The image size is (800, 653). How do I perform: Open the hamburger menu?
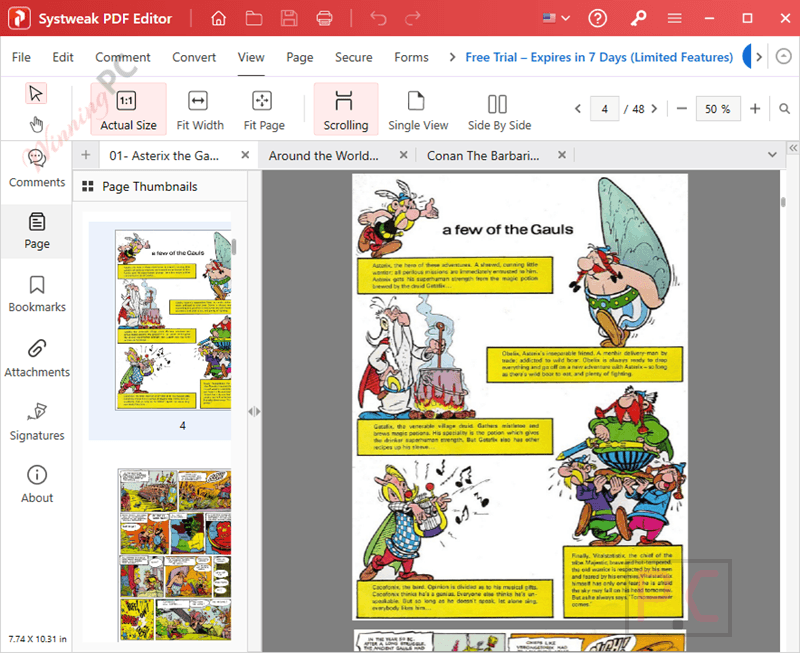coord(674,18)
